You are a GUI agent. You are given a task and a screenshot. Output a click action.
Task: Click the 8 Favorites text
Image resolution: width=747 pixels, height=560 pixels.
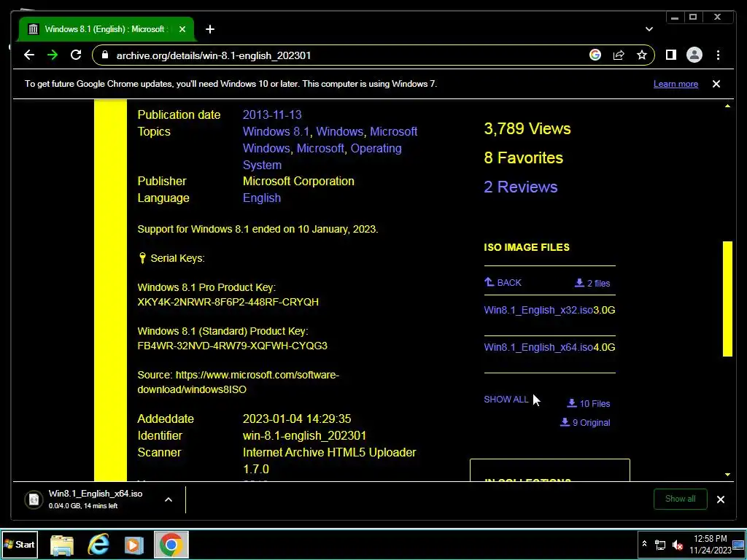pos(523,157)
